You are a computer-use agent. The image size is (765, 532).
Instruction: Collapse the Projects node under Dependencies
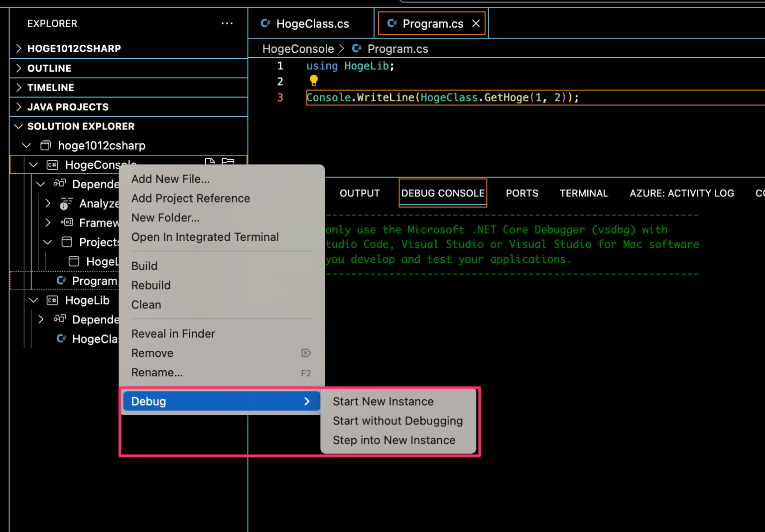coord(47,242)
